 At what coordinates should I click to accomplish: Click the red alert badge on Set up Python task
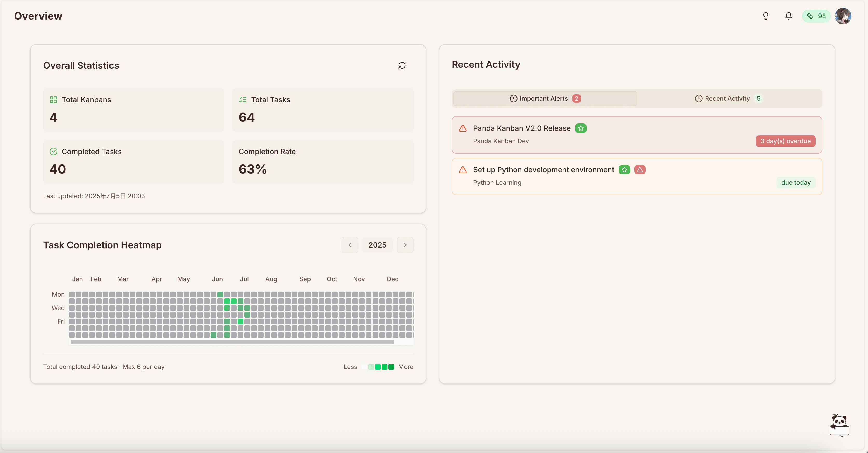(x=640, y=169)
